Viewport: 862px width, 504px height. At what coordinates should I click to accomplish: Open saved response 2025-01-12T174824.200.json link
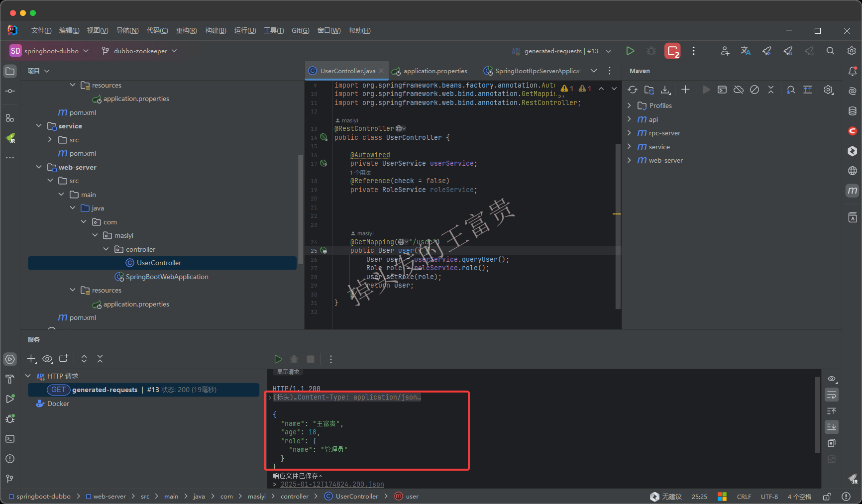click(332, 484)
